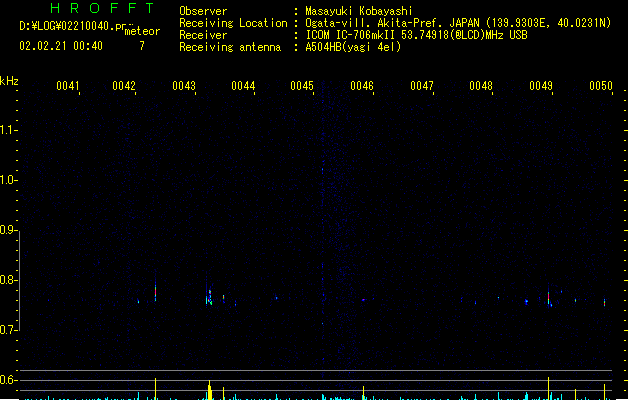Click the meteor label
629x400 pixels.
(142, 31)
